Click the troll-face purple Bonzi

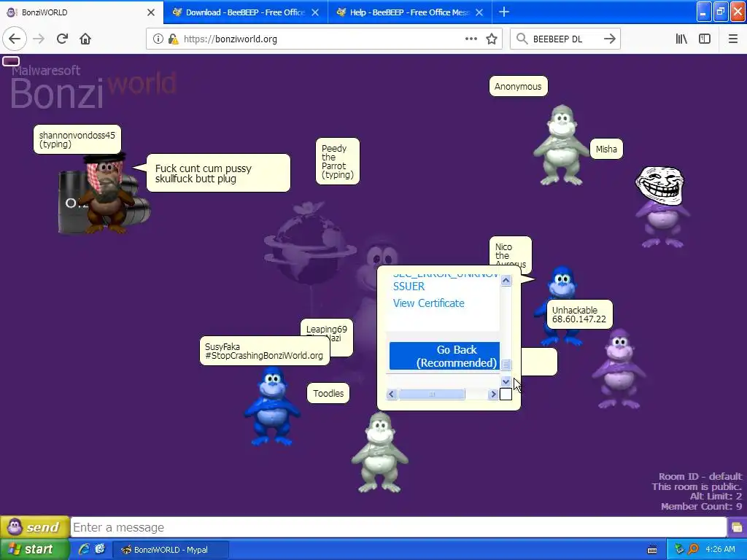tap(662, 207)
